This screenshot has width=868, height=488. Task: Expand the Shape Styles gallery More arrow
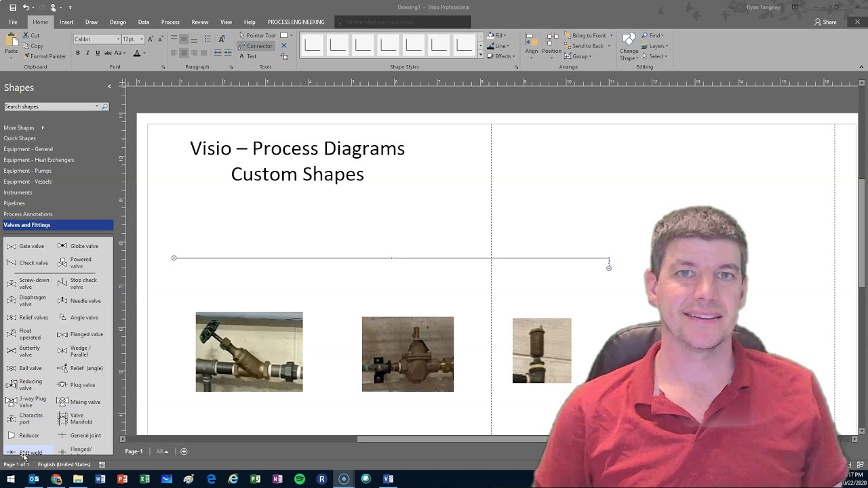(481, 56)
